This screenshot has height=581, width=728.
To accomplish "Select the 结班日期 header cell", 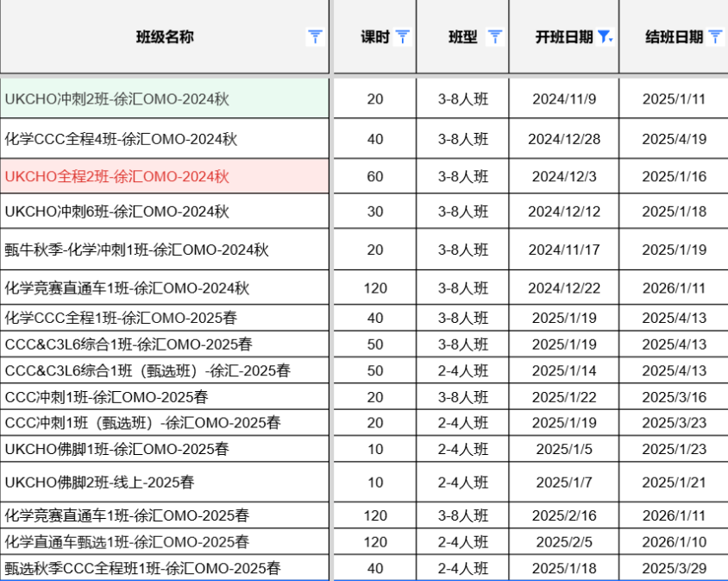I will (x=674, y=37).
